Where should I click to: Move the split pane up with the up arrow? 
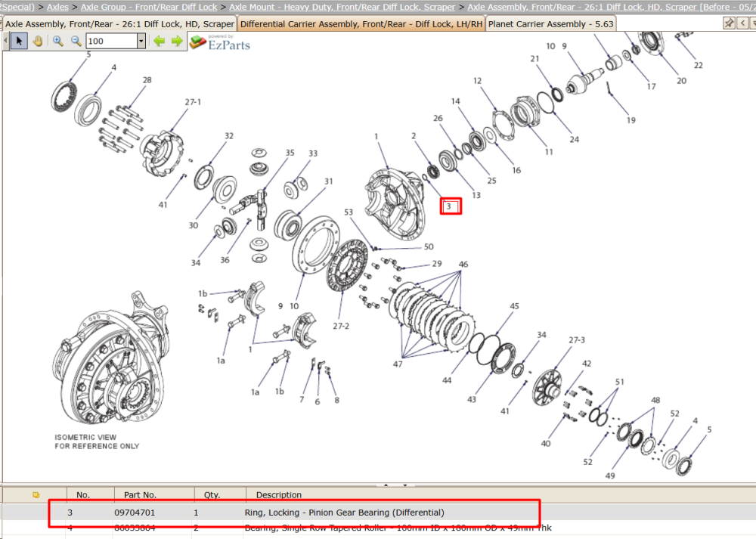coord(386,485)
